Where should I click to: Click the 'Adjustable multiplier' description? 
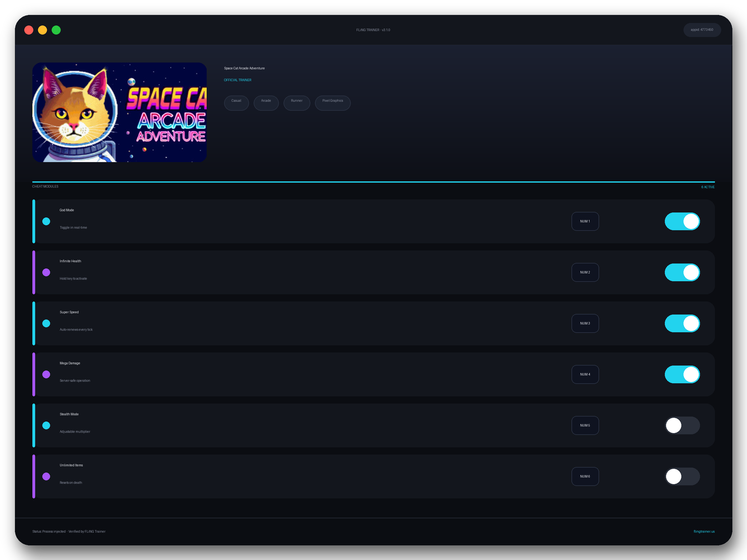click(75, 432)
